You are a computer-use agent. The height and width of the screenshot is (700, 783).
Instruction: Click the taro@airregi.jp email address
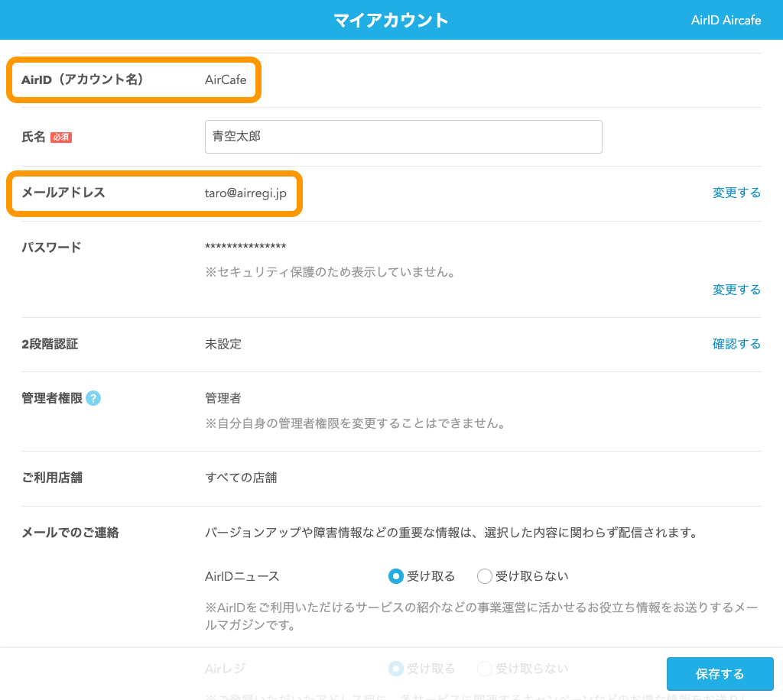[x=245, y=193]
